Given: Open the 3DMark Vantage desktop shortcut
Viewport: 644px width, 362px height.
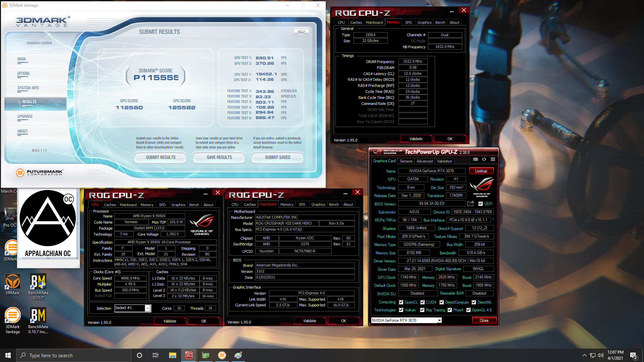Looking at the screenshot, I should coord(12,320).
